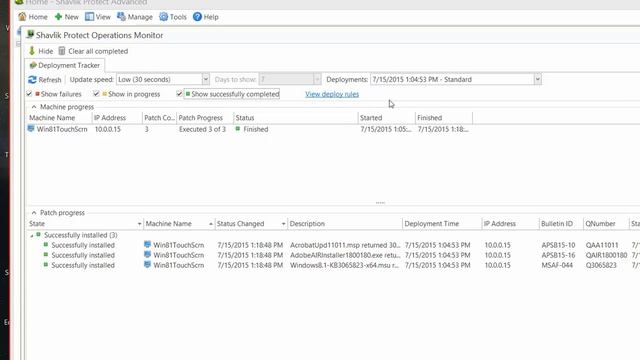Click the computer icon in MSAF-044 row
The height and width of the screenshot is (360, 640).
coord(148,264)
